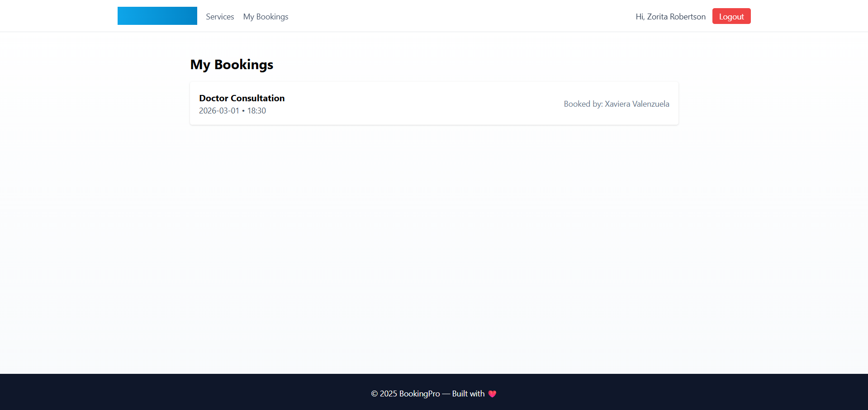This screenshot has height=410, width=868.
Task: Click the My Bookings link in navbar
Action: (266, 16)
